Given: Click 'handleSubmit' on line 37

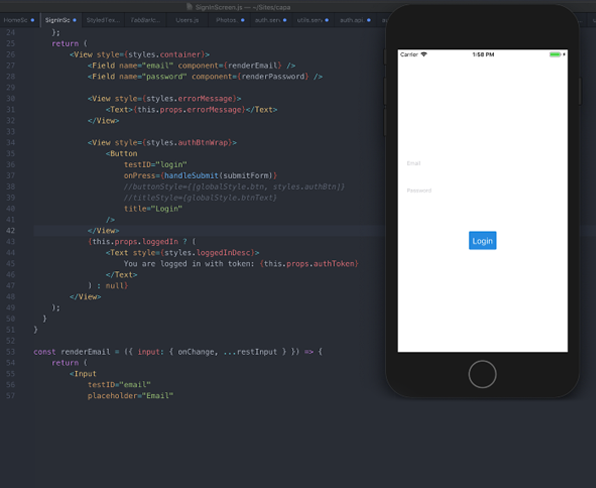Looking at the screenshot, I should pyautogui.click(x=192, y=176).
